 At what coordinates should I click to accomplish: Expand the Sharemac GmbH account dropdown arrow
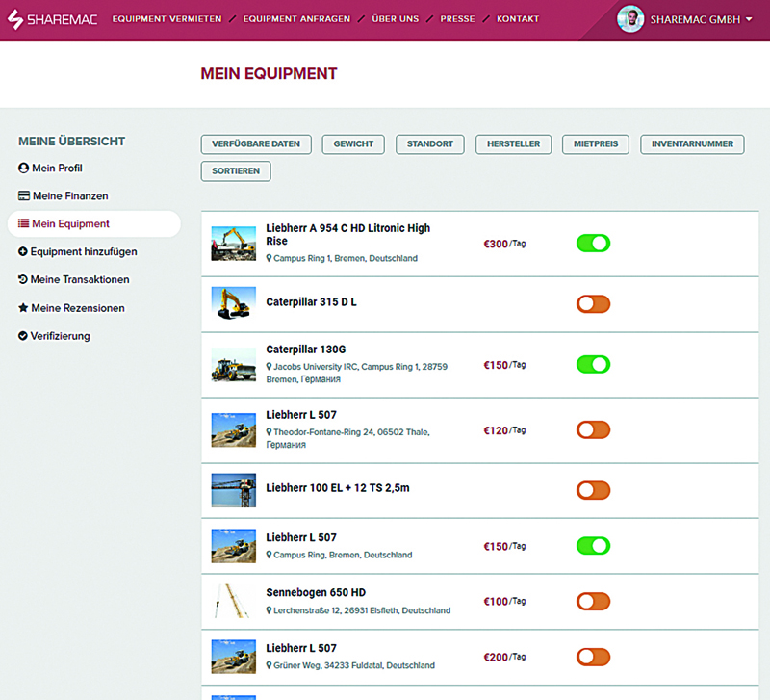click(749, 20)
